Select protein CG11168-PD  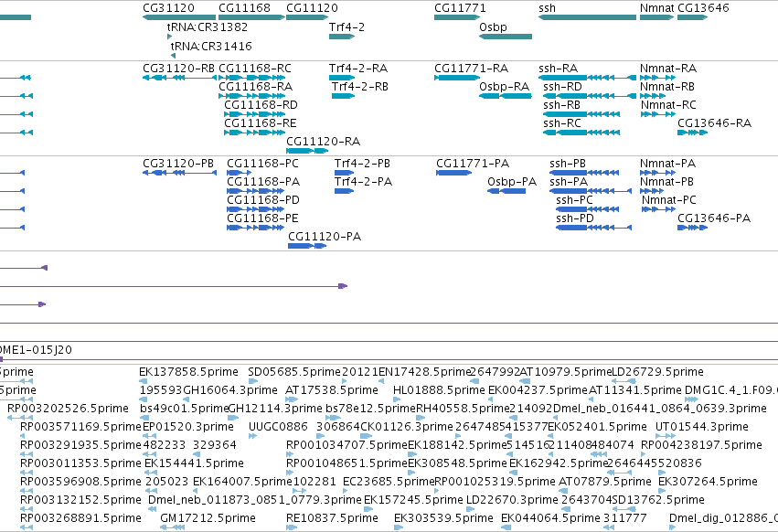click(263, 200)
